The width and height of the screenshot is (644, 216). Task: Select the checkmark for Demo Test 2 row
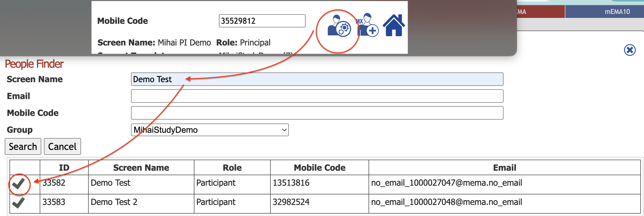point(19,203)
